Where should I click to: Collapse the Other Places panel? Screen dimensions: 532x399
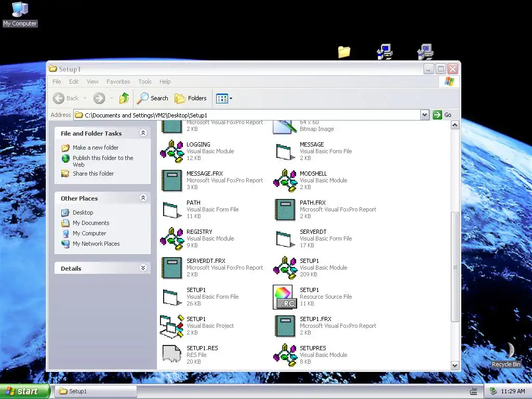(x=143, y=198)
